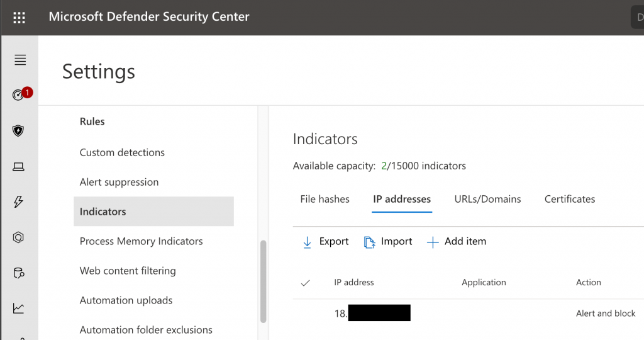Open the database evaluation icon in sidebar
This screenshot has height=340, width=644.
coord(19,273)
